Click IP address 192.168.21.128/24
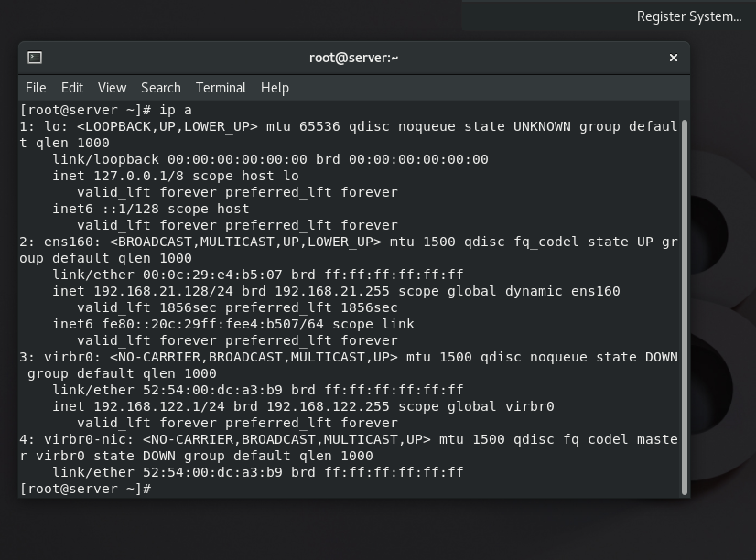Screen dimensions: 756x560 click(164, 291)
